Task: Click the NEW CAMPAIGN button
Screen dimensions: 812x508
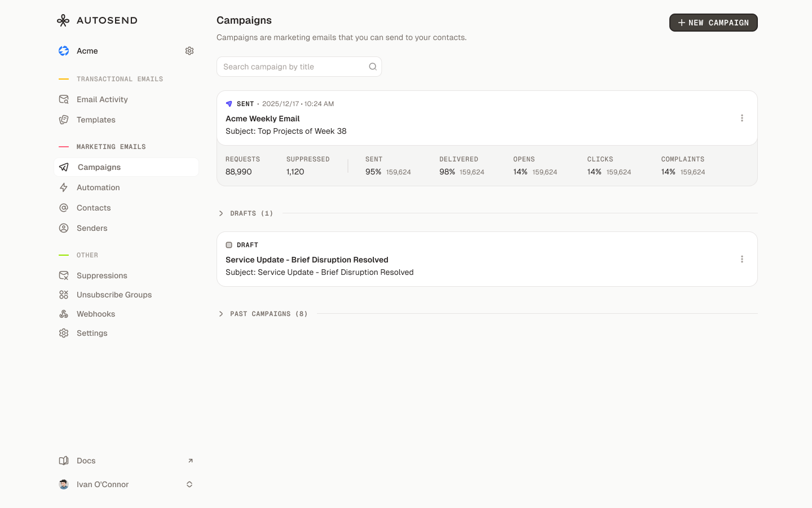Action: (x=713, y=23)
